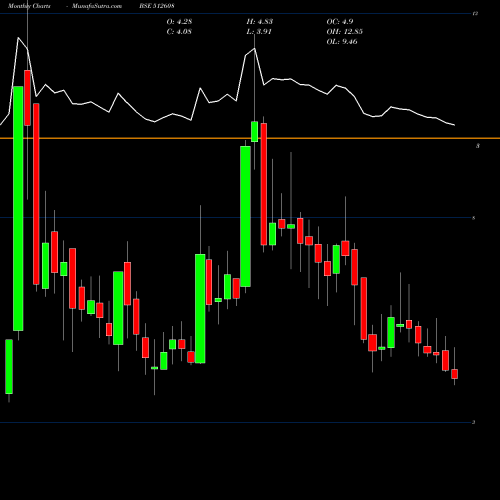This screenshot has height=500, width=500.
Task: Click the 'OH: 12.85' reading
Action: tap(345, 32)
